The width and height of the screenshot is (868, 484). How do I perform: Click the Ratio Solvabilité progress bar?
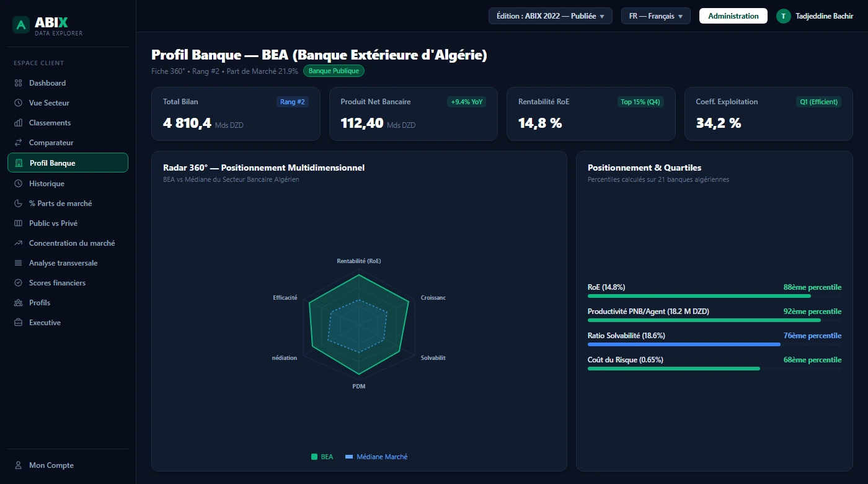714,344
